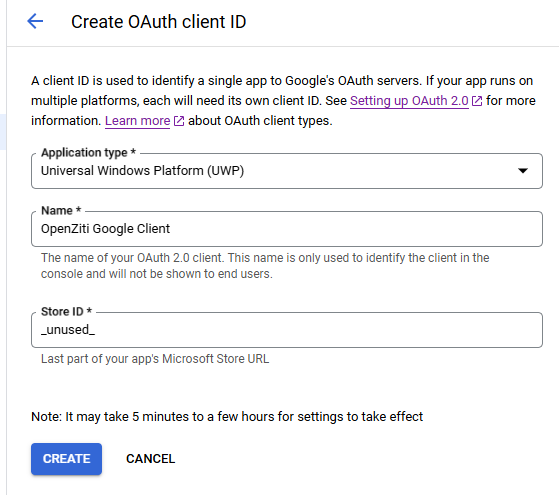Click the Create OAuth client ID heading
This screenshot has width=559, height=495.
click(159, 22)
